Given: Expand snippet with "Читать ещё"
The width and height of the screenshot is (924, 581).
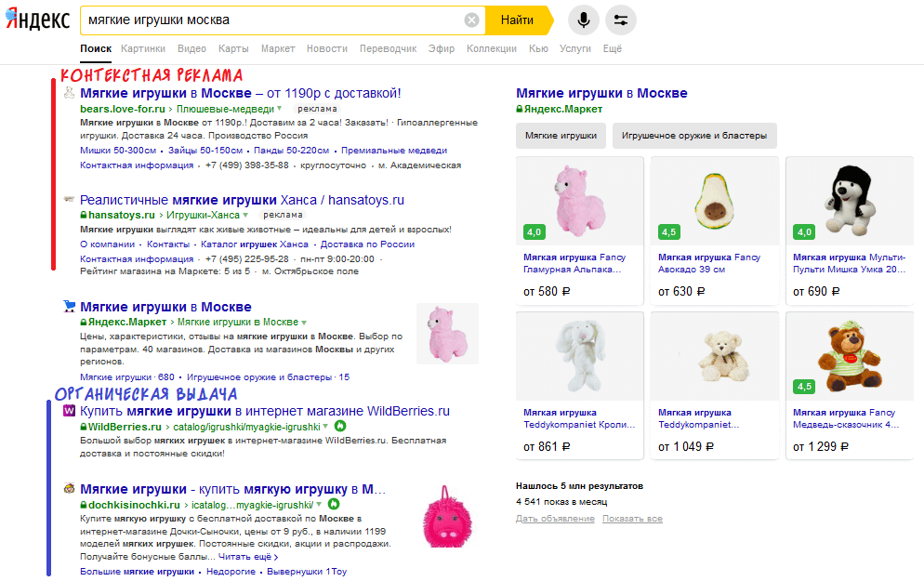Looking at the screenshot, I should point(247,557).
